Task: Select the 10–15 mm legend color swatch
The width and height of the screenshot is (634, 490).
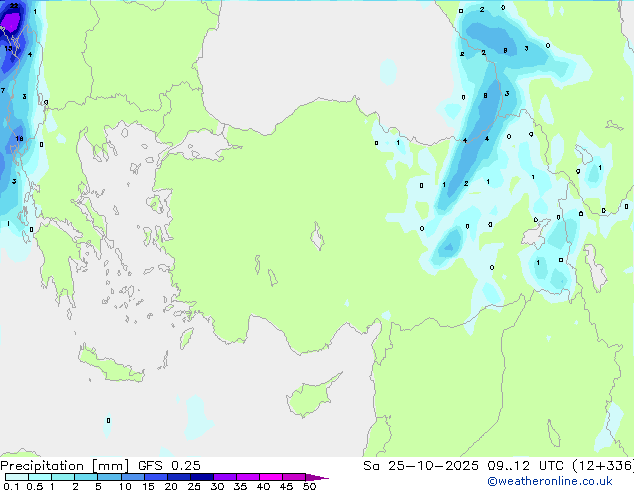Action: click(133, 477)
